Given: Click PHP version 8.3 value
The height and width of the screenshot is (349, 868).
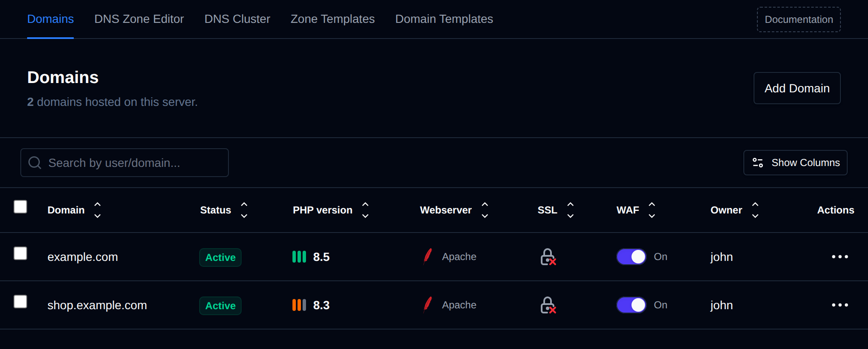Looking at the screenshot, I should coord(321,305).
